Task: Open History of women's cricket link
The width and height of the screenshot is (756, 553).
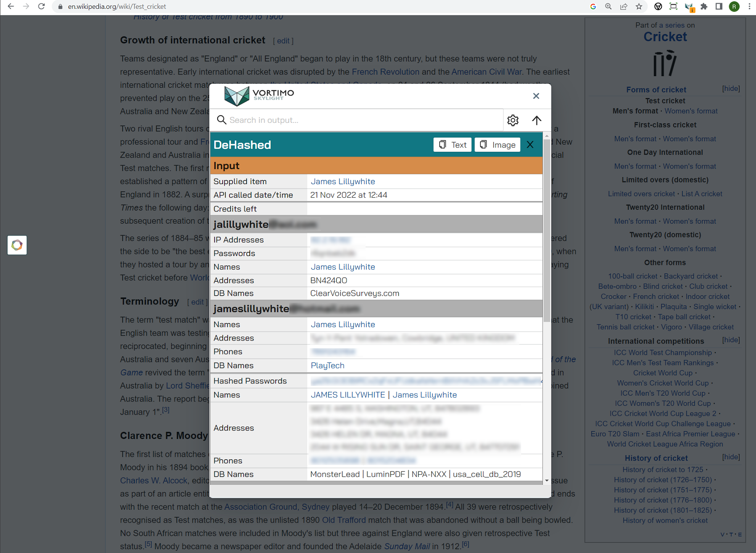Action: 665,520
